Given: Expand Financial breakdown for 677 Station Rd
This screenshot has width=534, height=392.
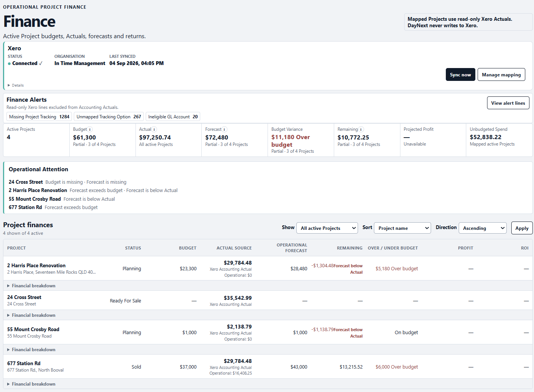Looking at the screenshot, I should tap(31, 384).
